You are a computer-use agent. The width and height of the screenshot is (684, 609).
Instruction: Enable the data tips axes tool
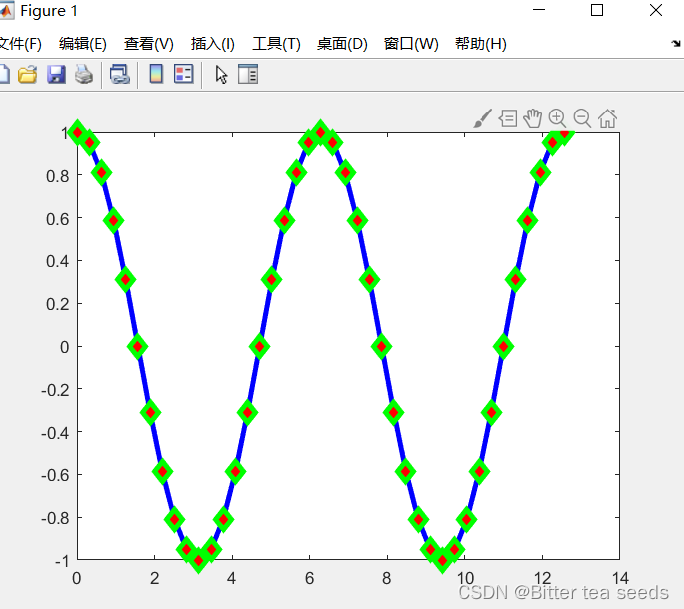[508, 119]
